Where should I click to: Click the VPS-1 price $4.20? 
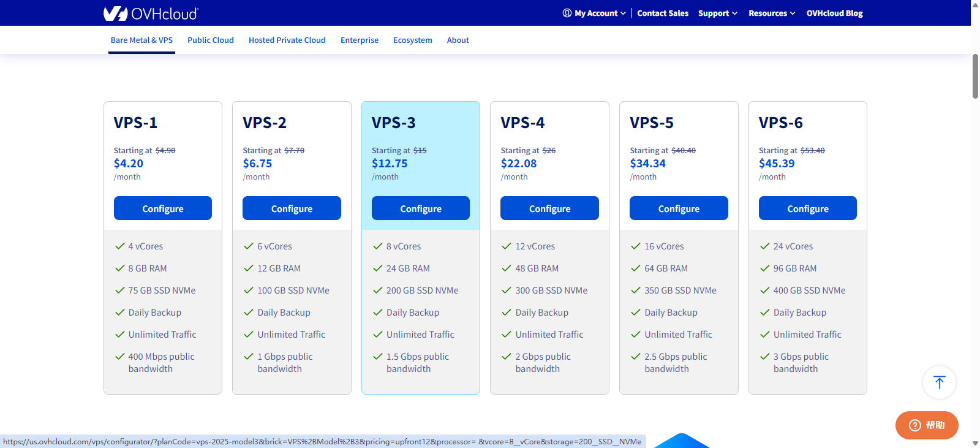click(129, 164)
